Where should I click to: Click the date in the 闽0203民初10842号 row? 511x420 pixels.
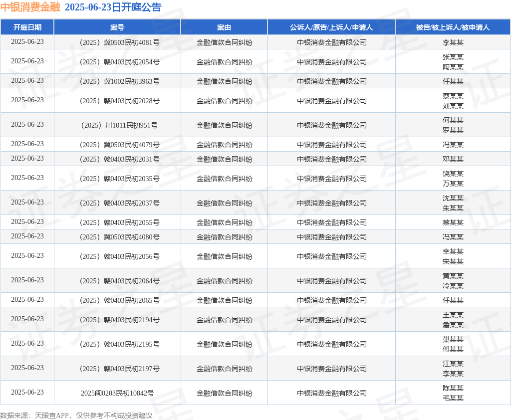27,392
